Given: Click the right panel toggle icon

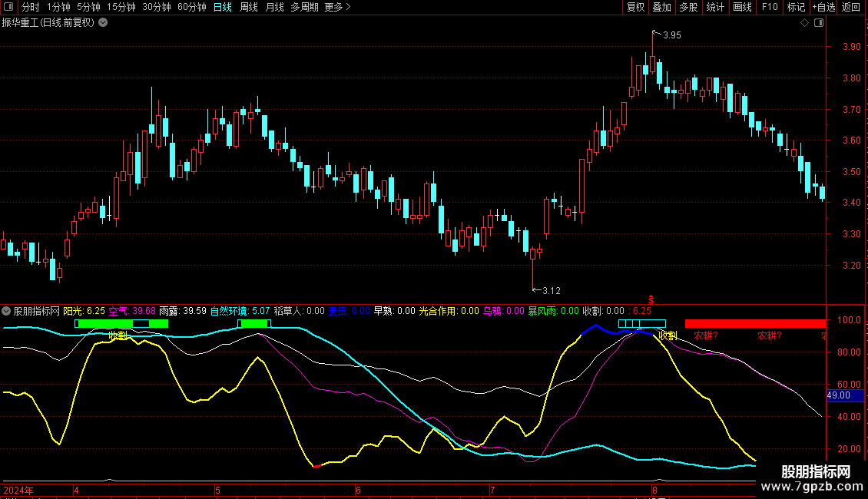Looking at the screenshot, I should point(819,23).
